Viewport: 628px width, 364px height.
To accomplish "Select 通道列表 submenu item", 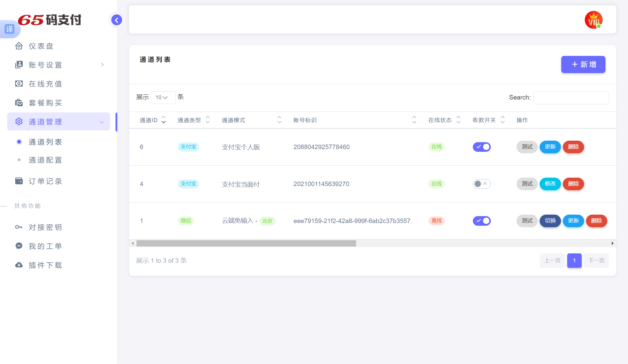I will [x=45, y=142].
